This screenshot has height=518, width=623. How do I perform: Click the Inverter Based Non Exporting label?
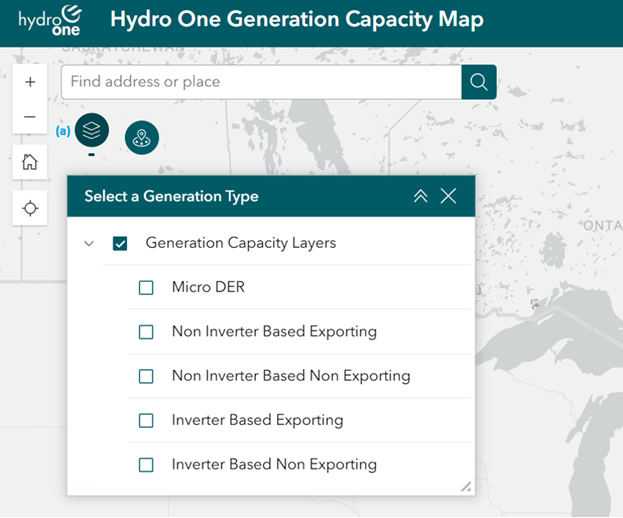pyautogui.click(x=274, y=465)
